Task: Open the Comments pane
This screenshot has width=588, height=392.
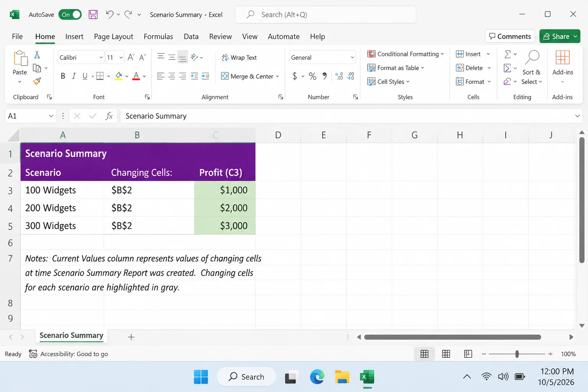Action: pos(510,36)
